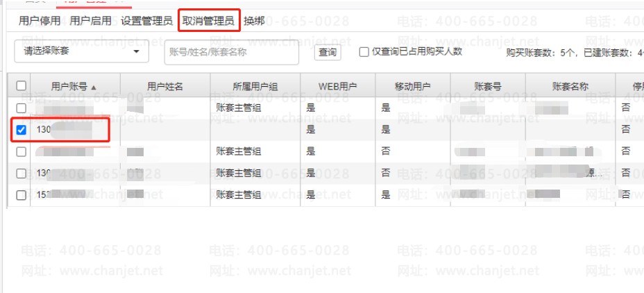Click 设置管理员 in the toolbar

coord(146,21)
